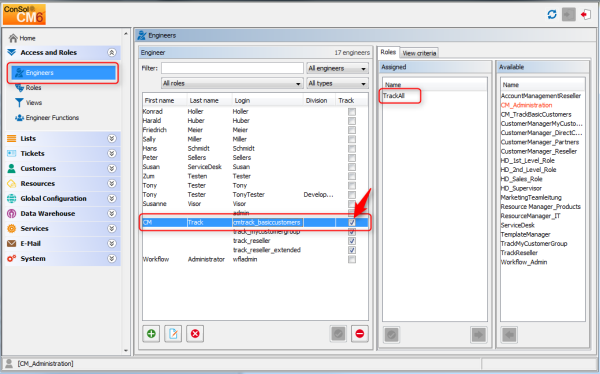
Task: Click the gray checkmark button under engineer list
Action: coord(338,334)
